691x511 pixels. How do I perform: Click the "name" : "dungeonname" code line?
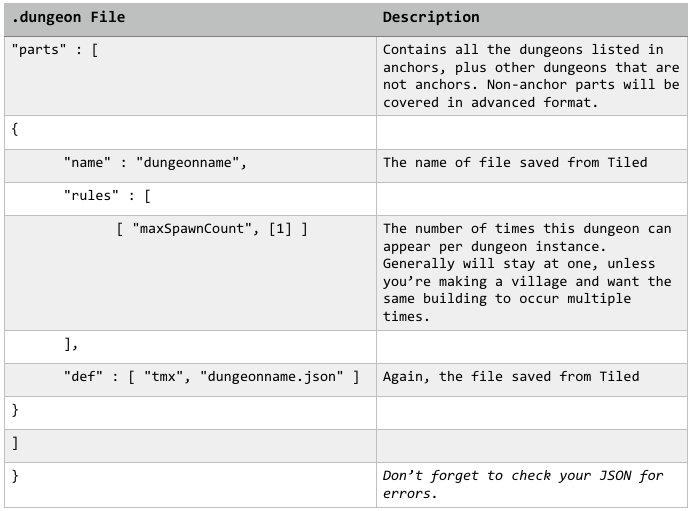click(154, 162)
